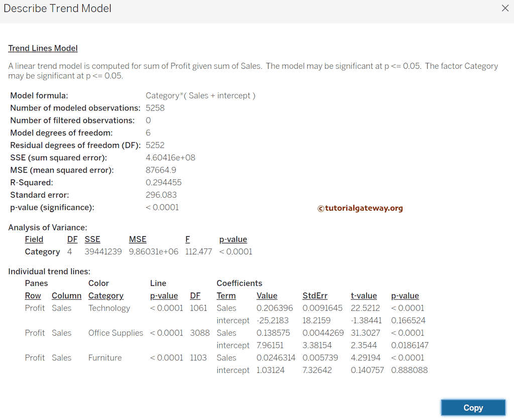Viewport: 514px width, 420px height.
Task: Click the Technology Sales coefficient 0.206396
Action: [275, 308]
